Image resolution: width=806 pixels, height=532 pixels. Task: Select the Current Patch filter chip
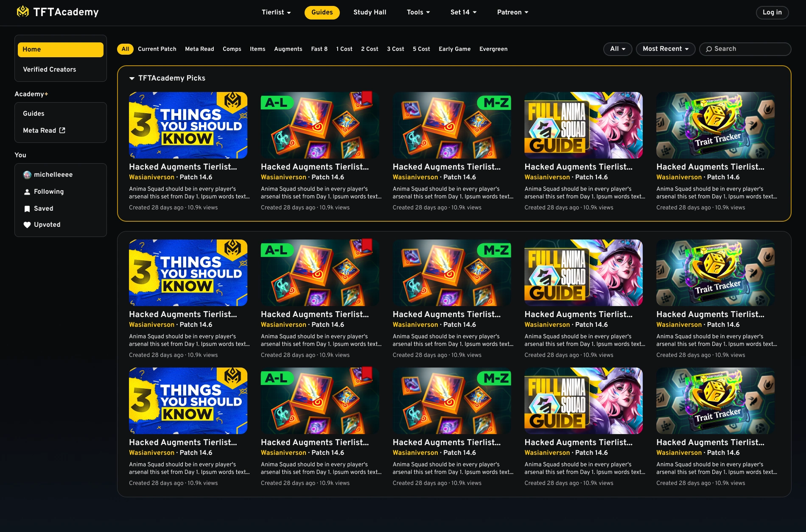pyautogui.click(x=157, y=49)
